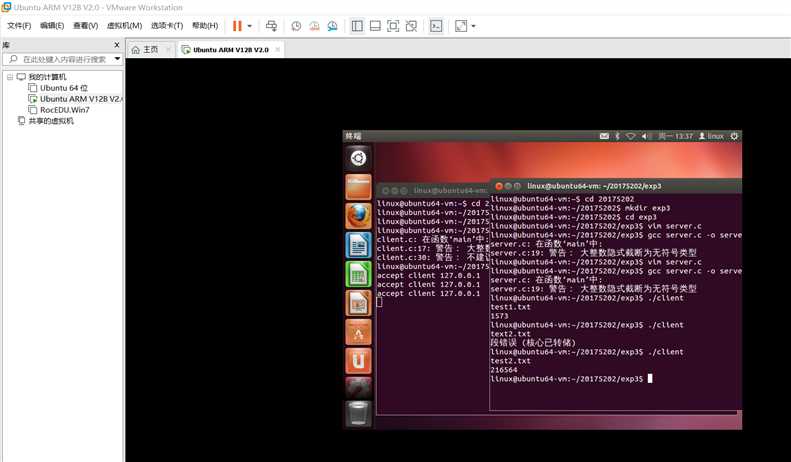The image size is (791, 462).
Task: Open the Ubuntu One launcher icon
Action: point(358,361)
